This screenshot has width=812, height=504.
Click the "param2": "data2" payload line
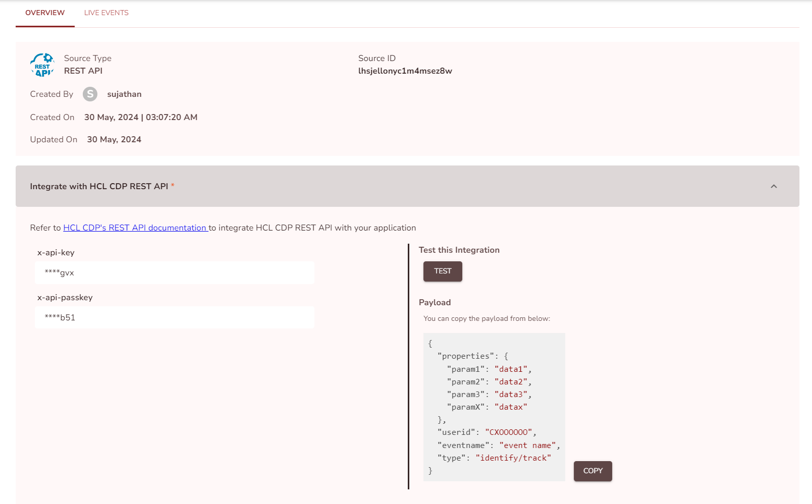[x=490, y=382]
